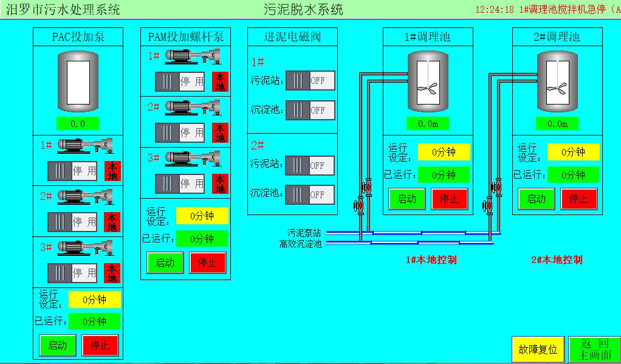This screenshot has height=364, width=621.
Task: Click PAM pump 启动 start button
Action: 165,263
